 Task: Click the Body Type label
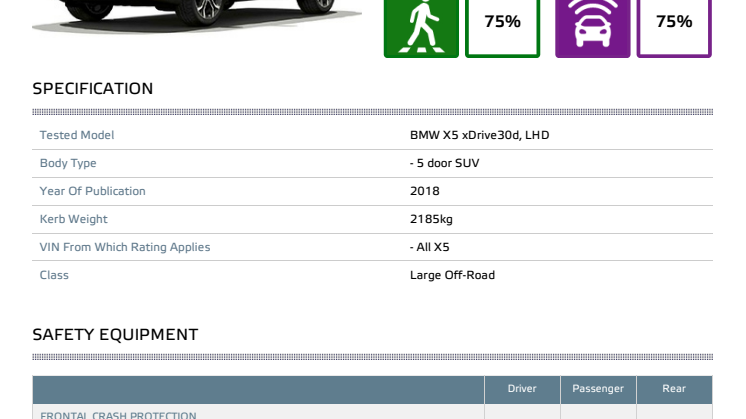[68, 163]
